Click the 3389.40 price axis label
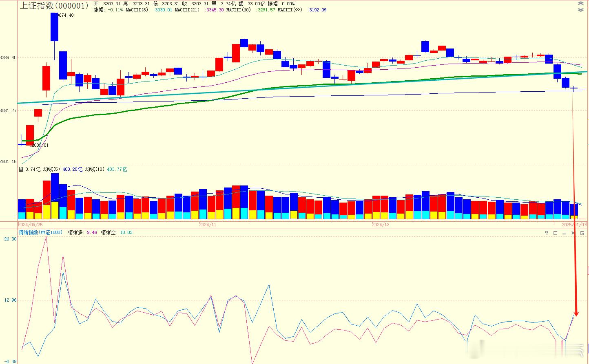 point(9,57)
